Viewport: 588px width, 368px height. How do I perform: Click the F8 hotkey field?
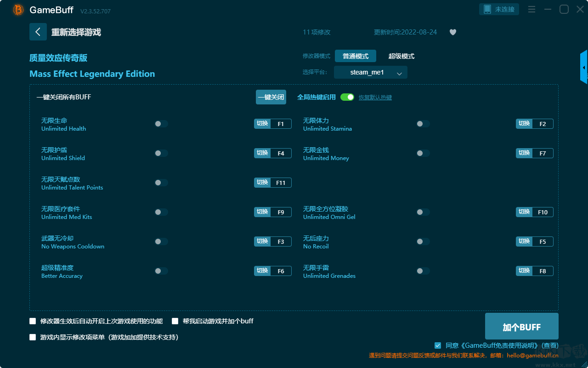[543, 271]
